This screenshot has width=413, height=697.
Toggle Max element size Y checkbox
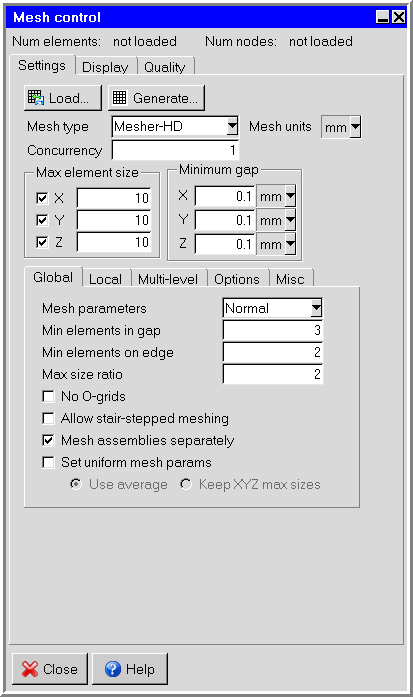[42, 220]
